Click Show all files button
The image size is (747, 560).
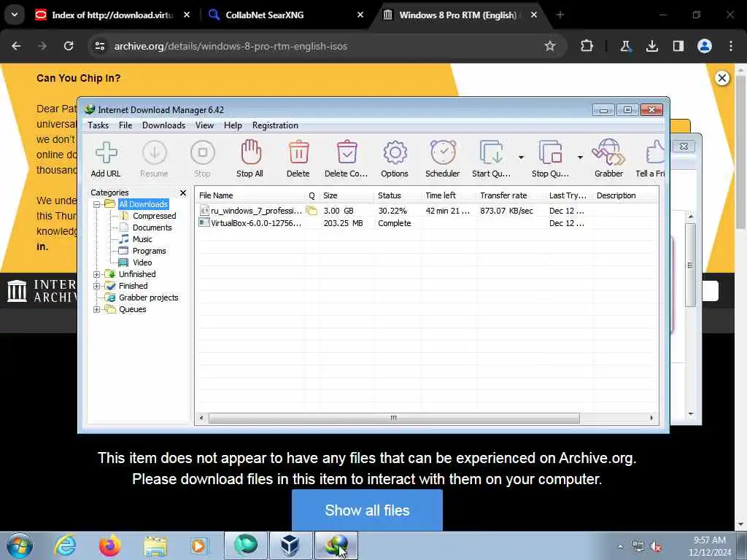(x=367, y=510)
